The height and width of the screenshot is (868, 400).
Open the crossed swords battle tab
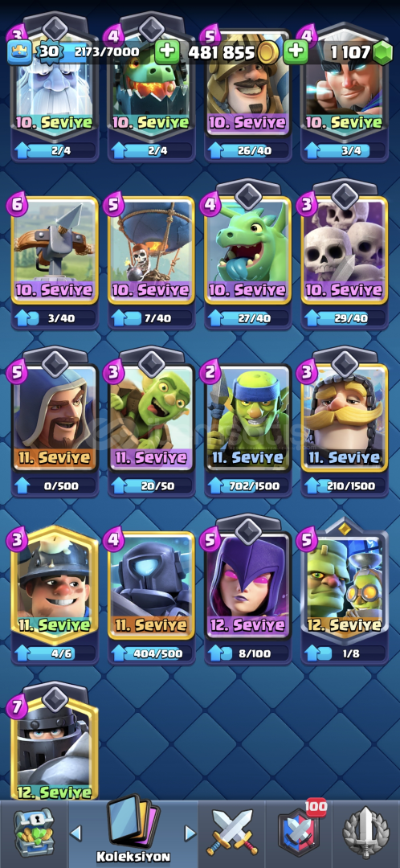point(232,833)
